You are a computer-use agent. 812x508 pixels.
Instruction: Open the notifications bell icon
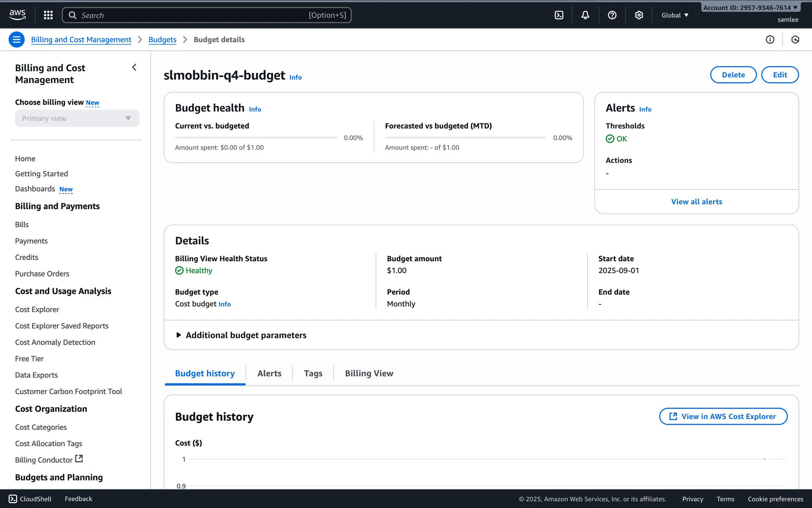click(585, 15)
